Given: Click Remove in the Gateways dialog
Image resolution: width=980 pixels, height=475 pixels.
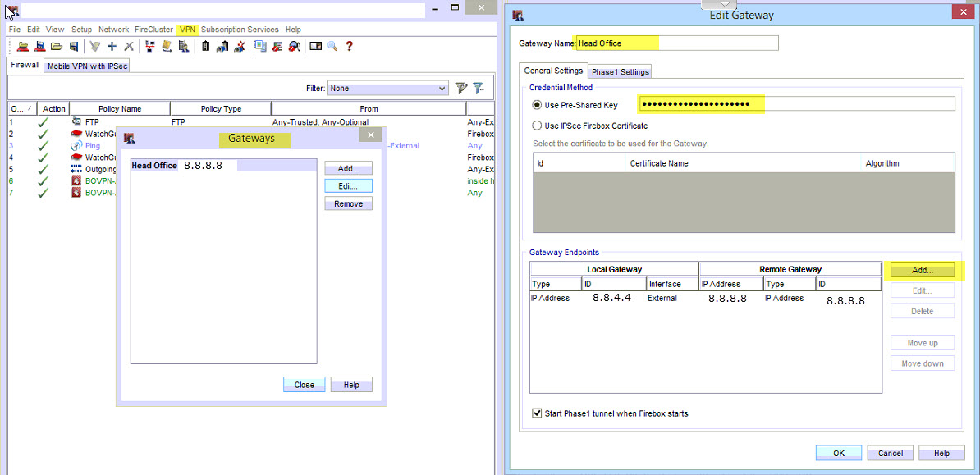Looking at the screenshot, I should click(x=348, y=203).
